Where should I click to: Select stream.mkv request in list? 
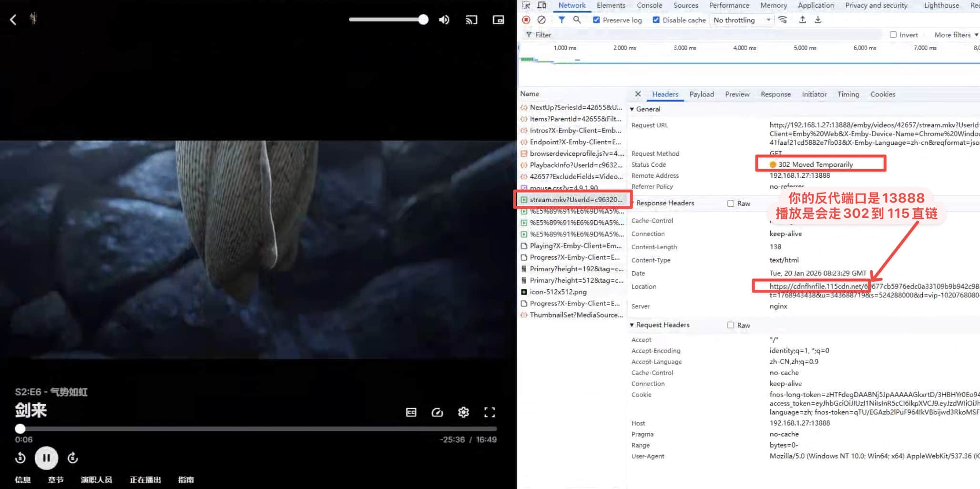(575, 200)
